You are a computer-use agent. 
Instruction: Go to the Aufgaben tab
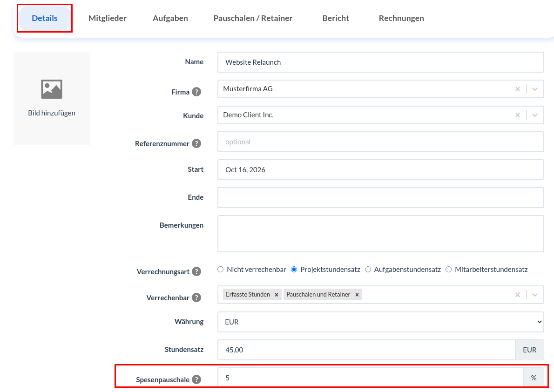point(170,18)
